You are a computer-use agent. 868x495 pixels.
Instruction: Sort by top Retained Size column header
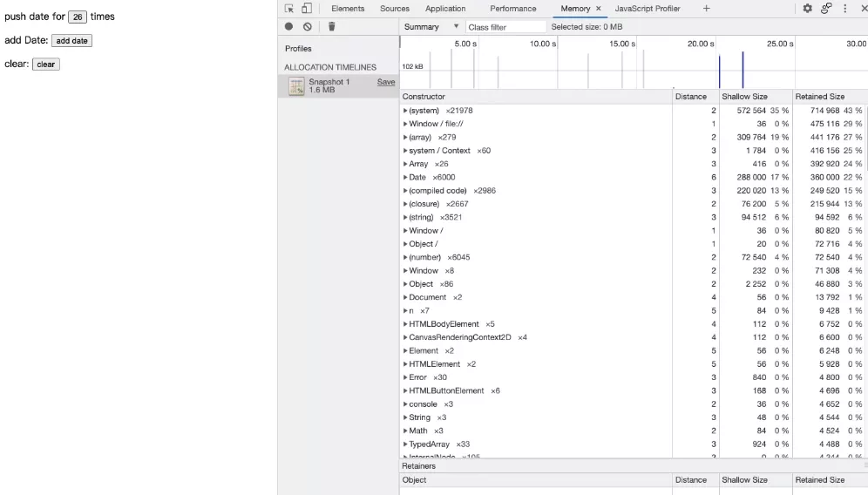coord(830,97)
